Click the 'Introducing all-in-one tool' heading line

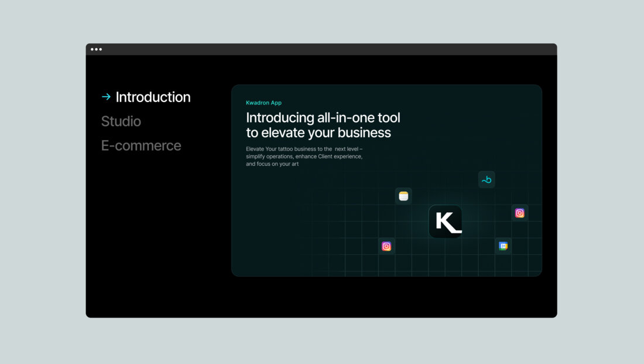click(323, 117)
